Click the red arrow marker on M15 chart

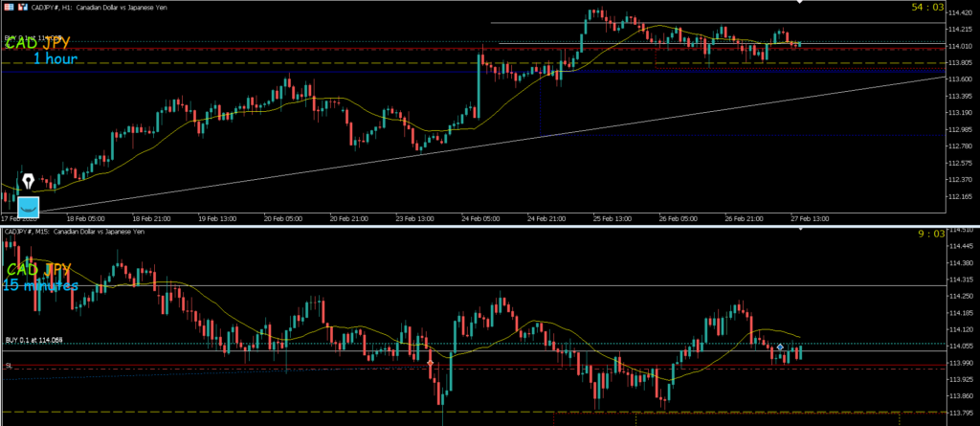[x=430, y=364]
